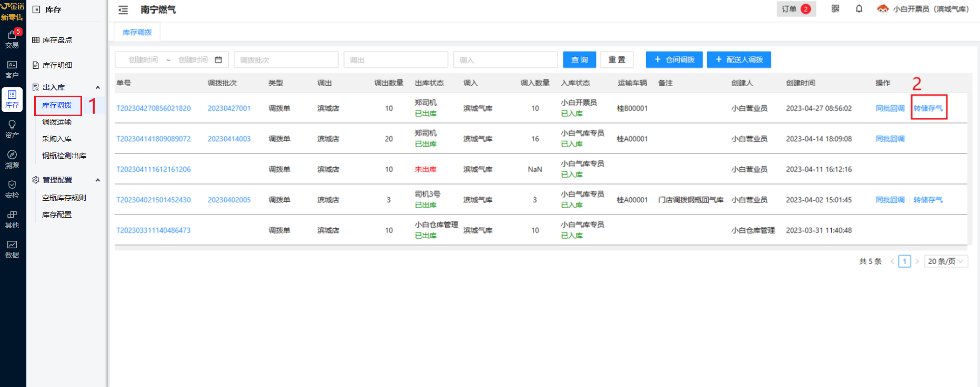Image resolution: width=980 pixels, height=387 pixels.
Task: Collapse sidebar with the hamburger menu icon
Action: coord(123,10)
